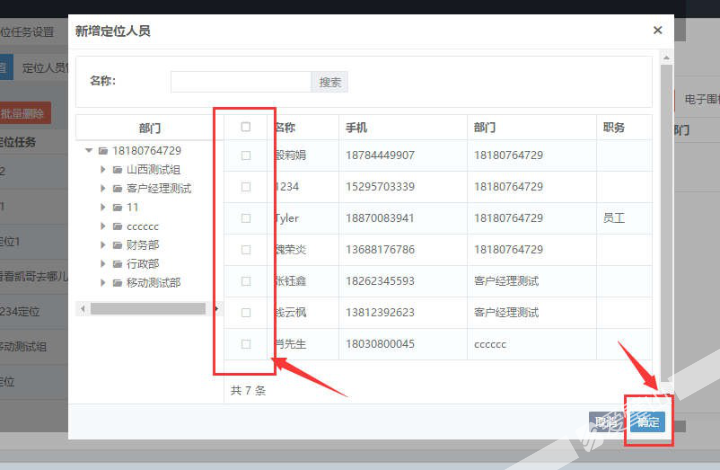Click the 财务部 folder icon
720x470 pixels.
pyautogui.click(x=118, y=245)
